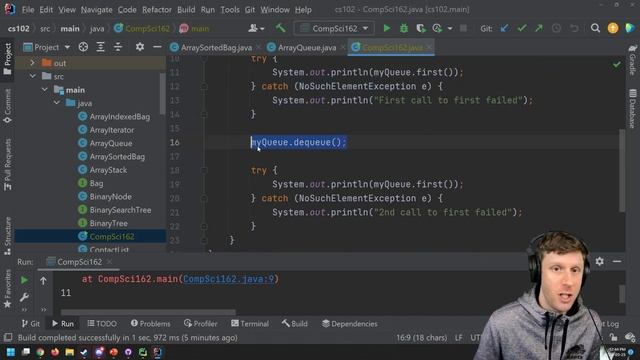Open Commit tool window on left stripe
The height and width of the screenshot is (360, 640).
tap(8, 105)
